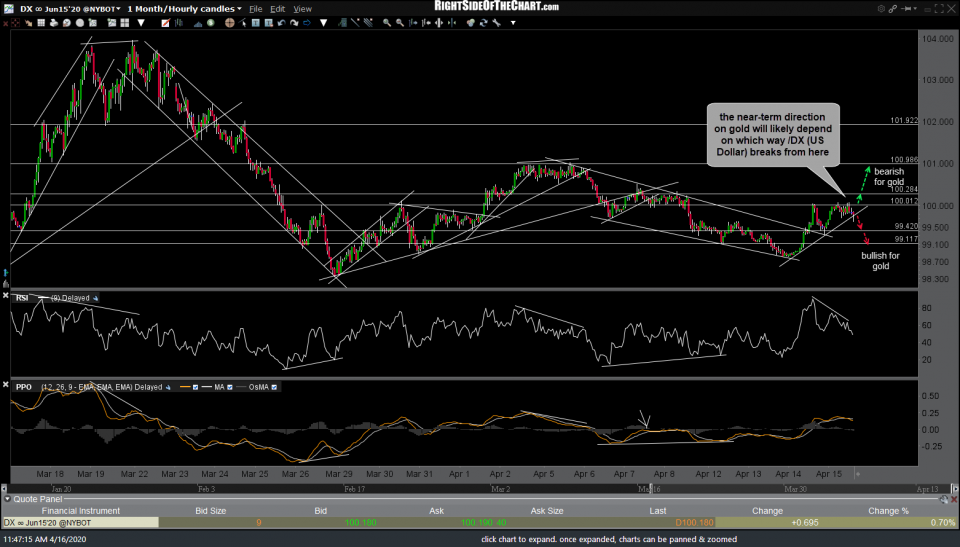Viewport: 960px width, 547px height.
Task: Collapse the Quote Panel section
Action: (x=9, y=498)
